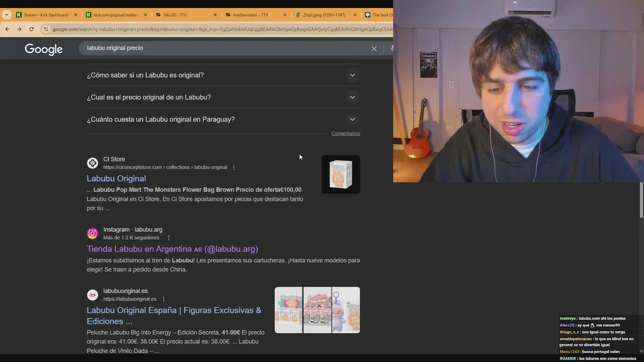This screenshot has width=644, height=362.
Task: Expand '¿Cuánto cuesta un Labubu original en Paraguay?'
Action: point(223,119)
